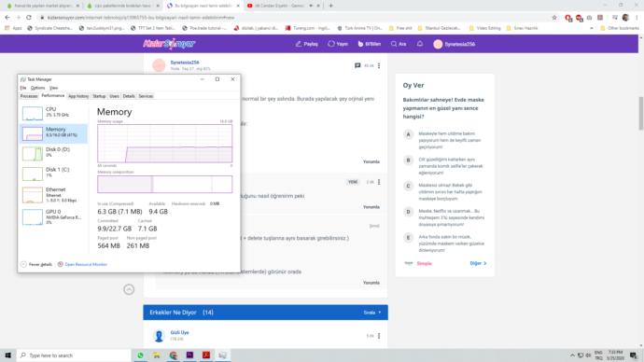Viewport: 644px width, 362px height.
Task: Go back in the Chrome browser
Action: point(7,18)
